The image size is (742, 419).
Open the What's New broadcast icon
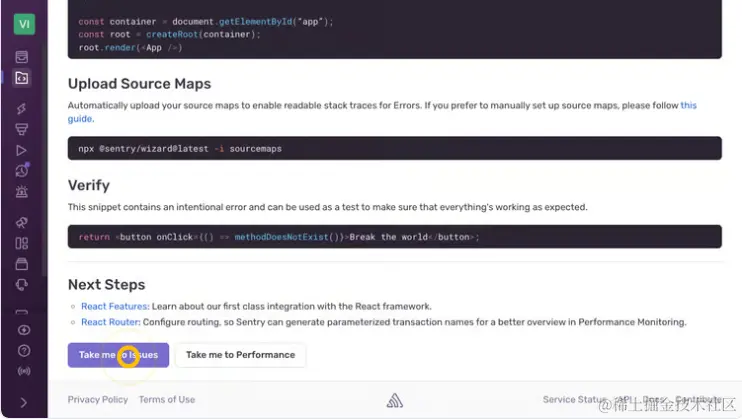pyautogui.click(x=24, y=371)
